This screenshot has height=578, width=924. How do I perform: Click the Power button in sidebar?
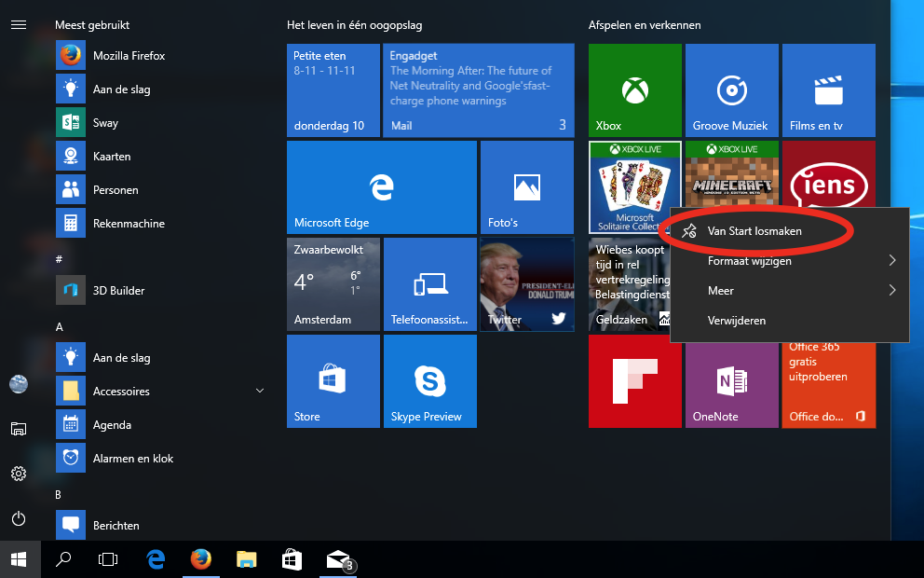19,519
